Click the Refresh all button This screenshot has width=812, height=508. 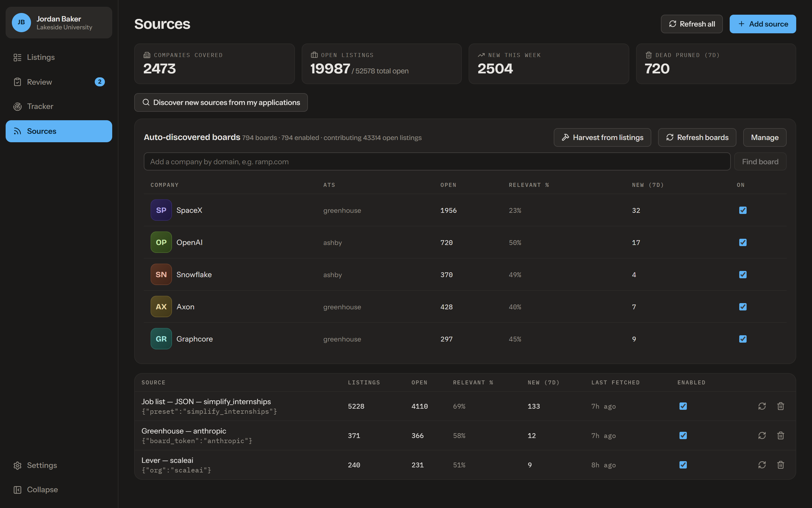coord(692,24)
